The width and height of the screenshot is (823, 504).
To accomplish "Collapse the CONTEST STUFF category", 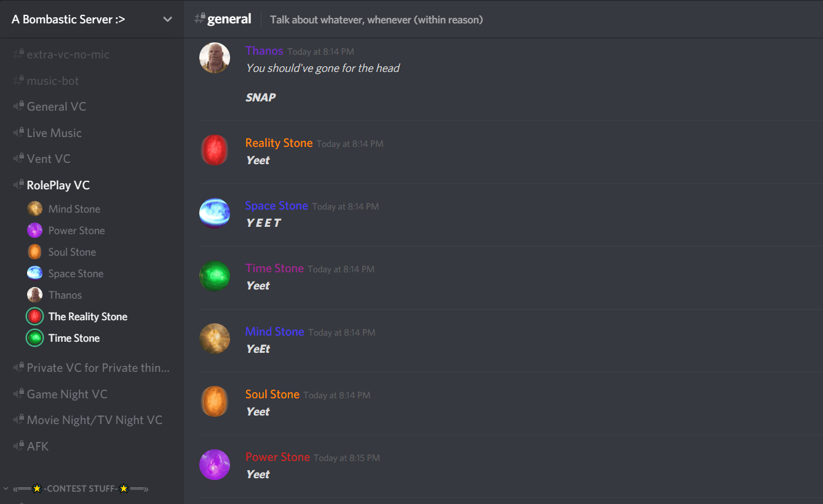I will (80, 489).
